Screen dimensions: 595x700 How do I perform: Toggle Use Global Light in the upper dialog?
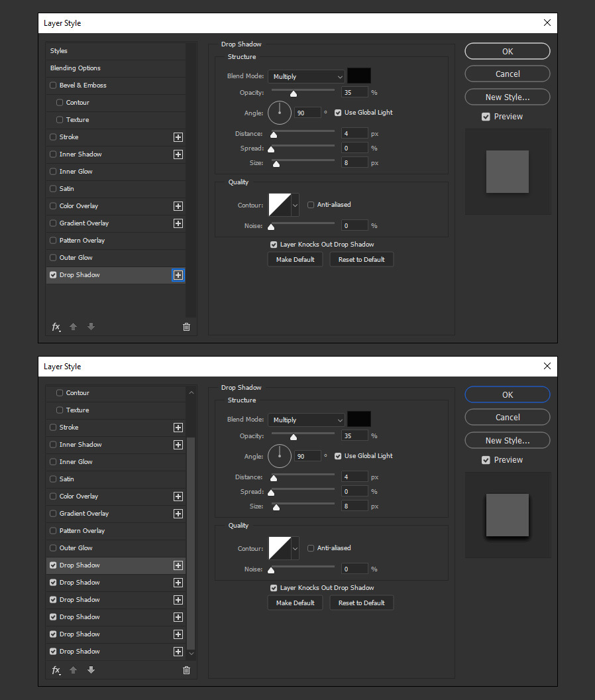[338, 113]
